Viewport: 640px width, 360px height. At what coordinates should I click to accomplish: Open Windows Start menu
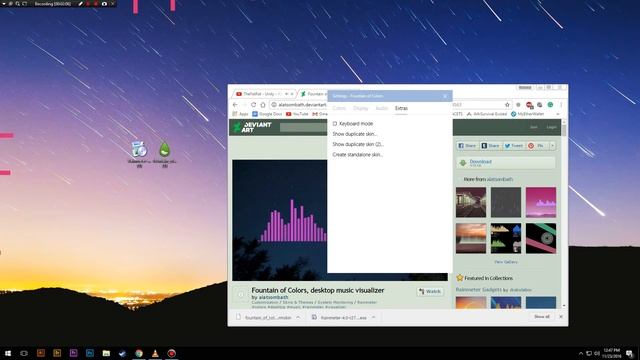8,353
